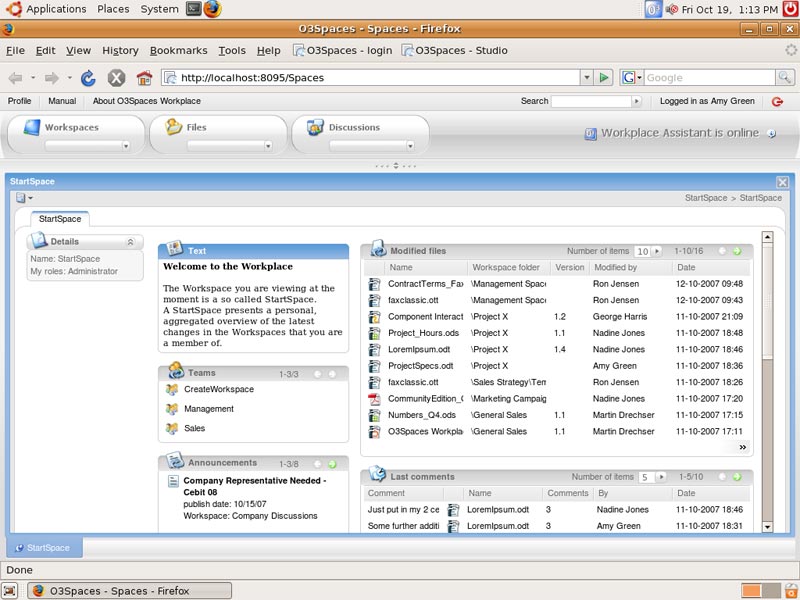
Task: Click the Workplace Assistant status icon
Action: (590, 134)
